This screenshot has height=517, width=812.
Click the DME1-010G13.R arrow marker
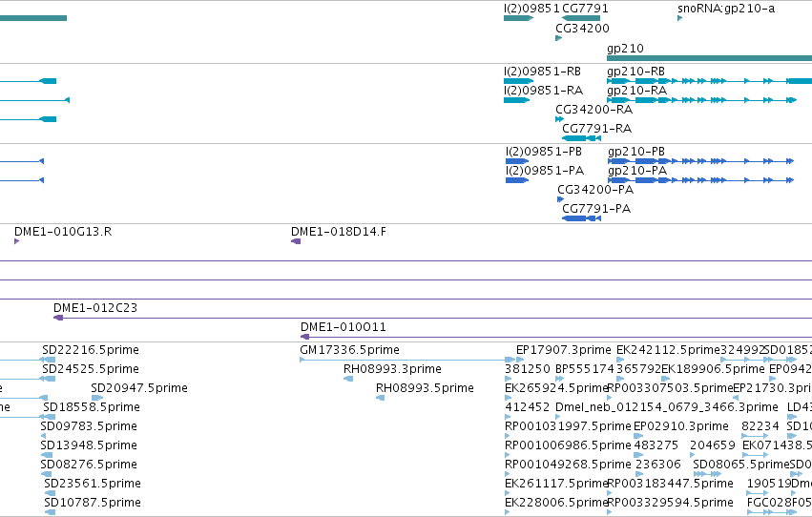coord(16,241)
